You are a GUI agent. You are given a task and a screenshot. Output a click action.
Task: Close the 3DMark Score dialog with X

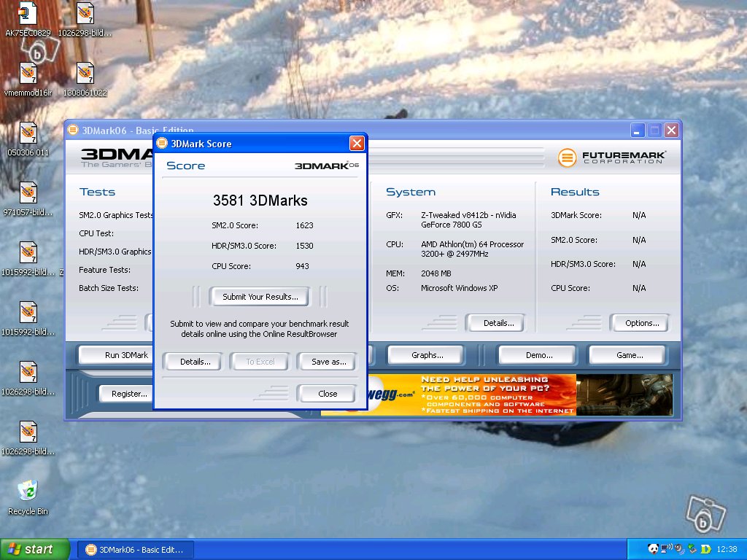pyautogui.click(x=357, y=144)
